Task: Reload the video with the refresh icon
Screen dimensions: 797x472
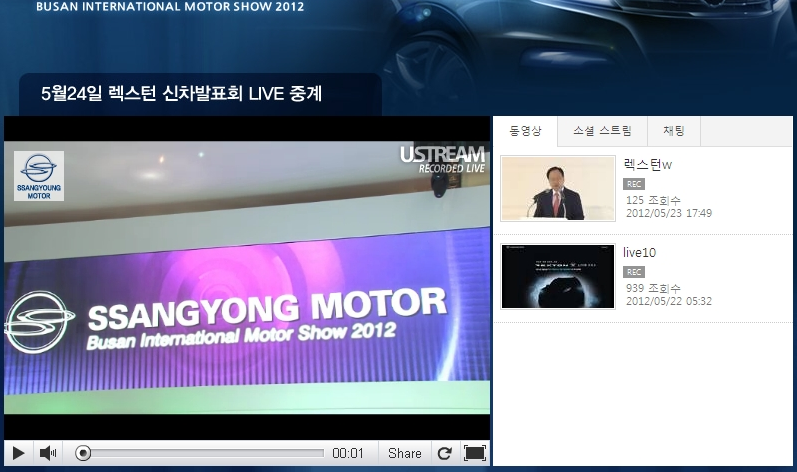Action: [x=445, y=453]
